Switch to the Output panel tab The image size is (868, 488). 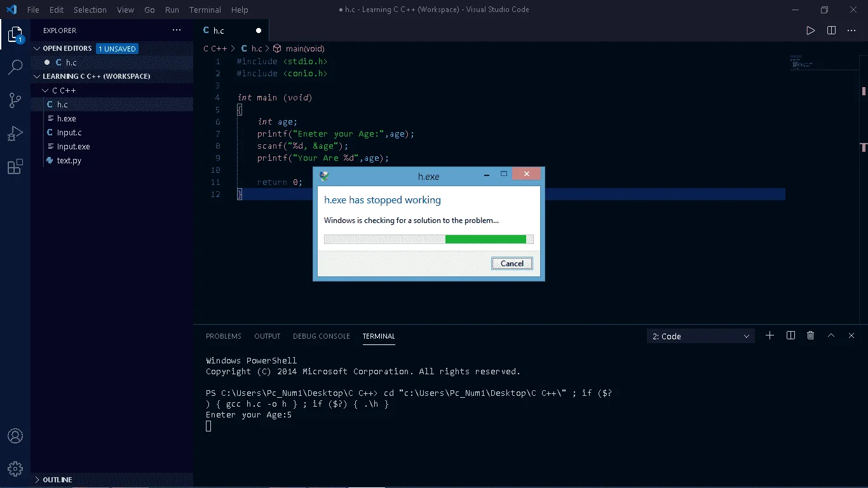point(267,336)
